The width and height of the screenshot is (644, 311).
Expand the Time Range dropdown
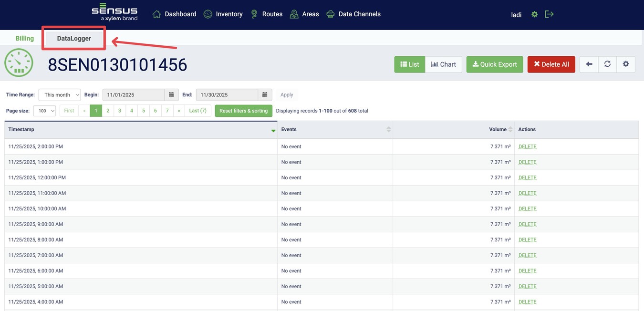[60, 95]
